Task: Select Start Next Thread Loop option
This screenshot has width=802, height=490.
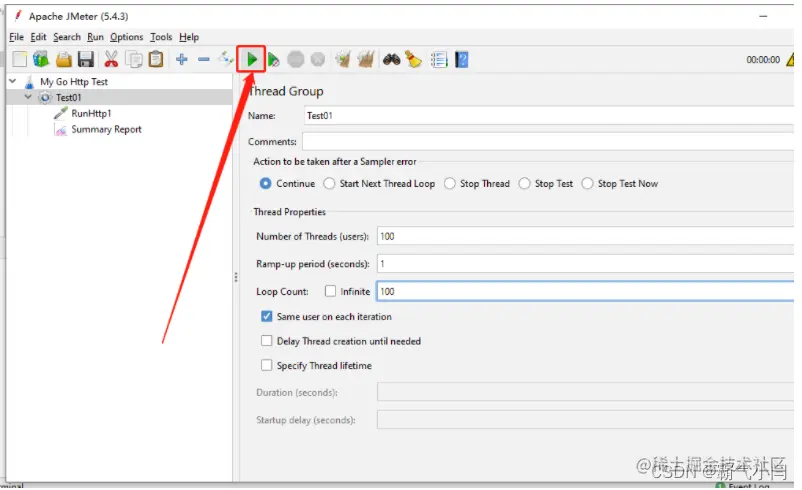Action: [x=329, y=184]
